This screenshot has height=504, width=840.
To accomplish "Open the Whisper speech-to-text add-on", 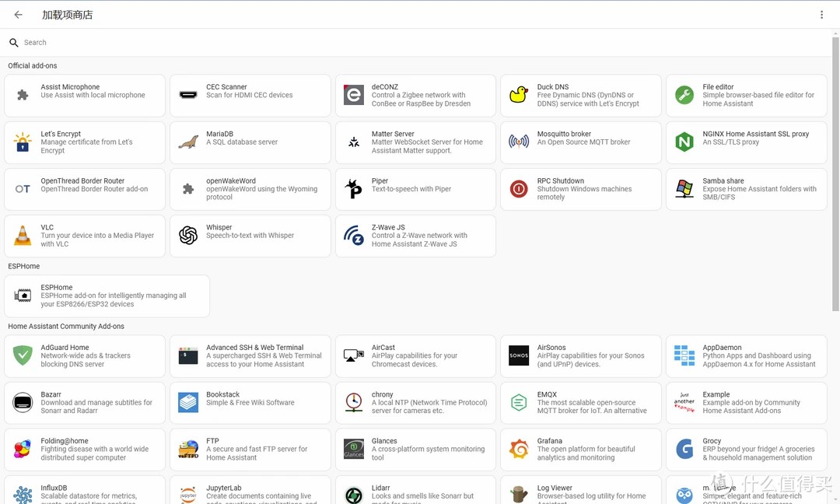I will coord(250,236).
